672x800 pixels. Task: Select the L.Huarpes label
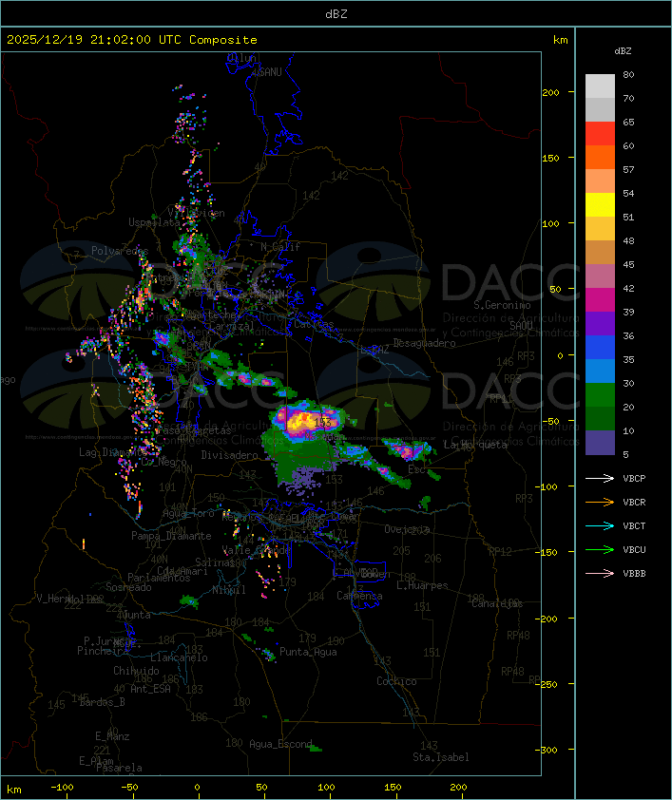(422, 585)
